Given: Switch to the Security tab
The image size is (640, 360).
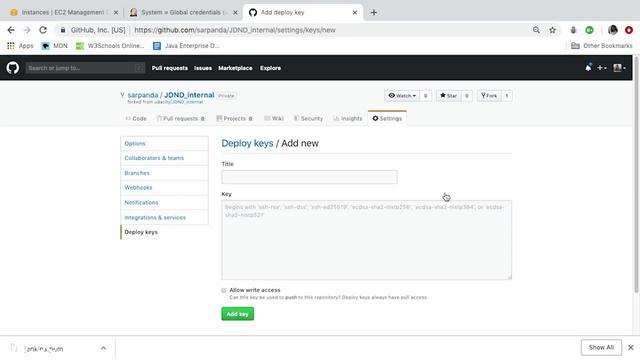Looking at the screenshot, I should (x=308, y=118).
